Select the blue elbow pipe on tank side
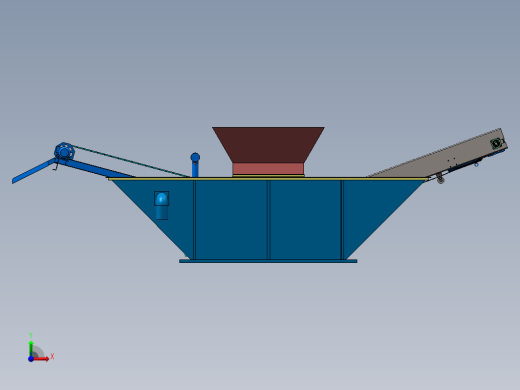This screenshot has width=520, height=390. click(162, 206)
